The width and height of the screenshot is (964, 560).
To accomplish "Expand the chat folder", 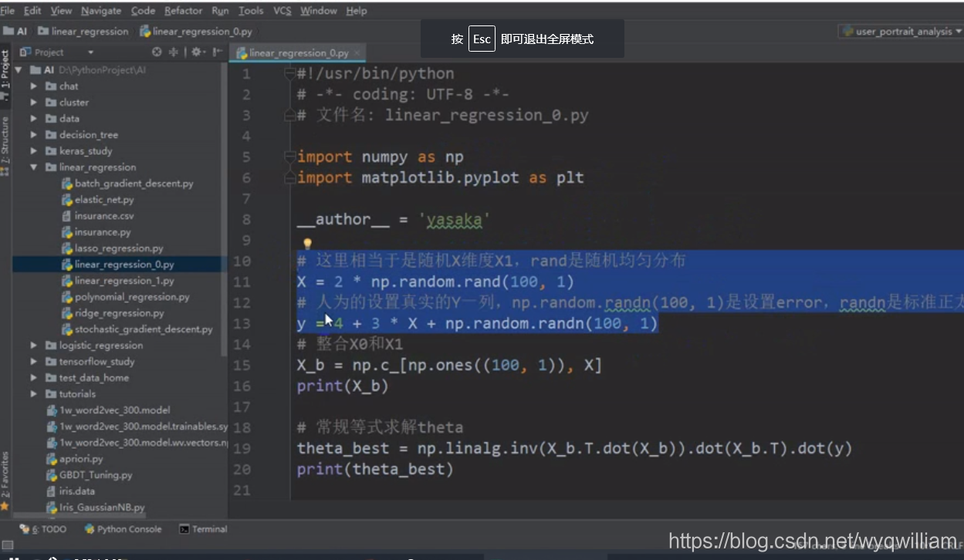I will (x=33, y=86).
